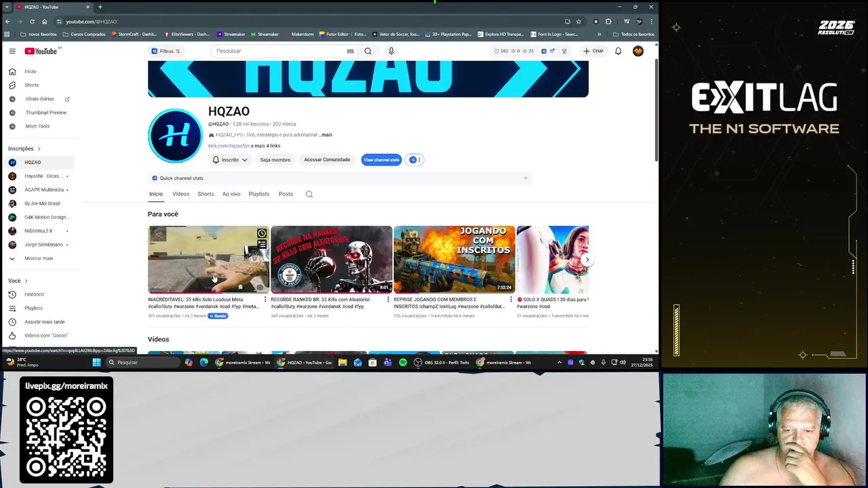Click the search magnifier button

click(368, 51)
